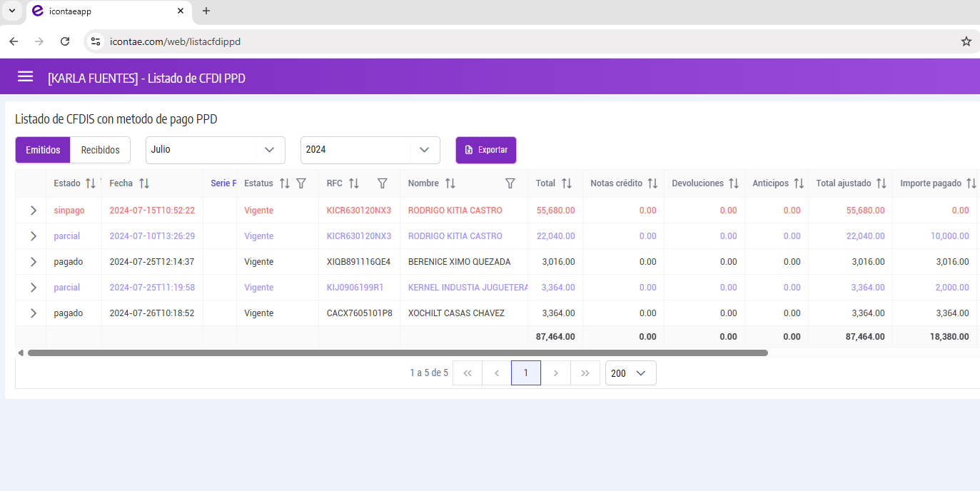Click the filter icon in RFC column
Screen dimensions: 980x491
point(383,183)
